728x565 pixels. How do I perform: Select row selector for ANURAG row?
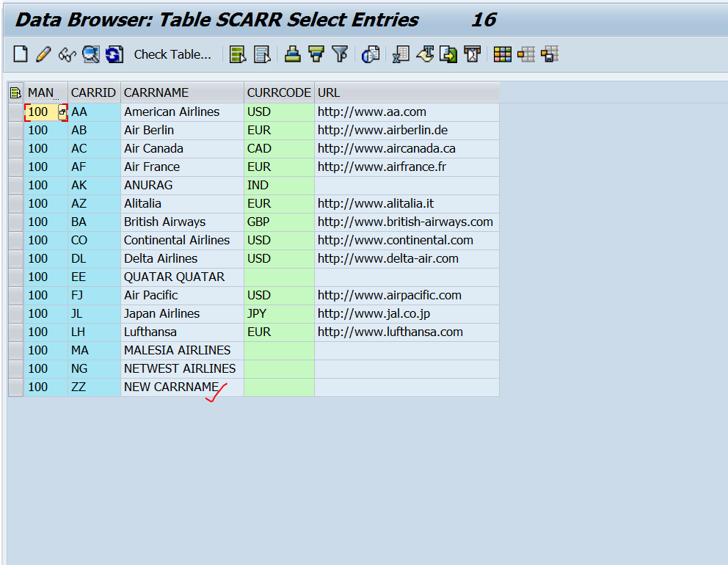pos(16,186)
